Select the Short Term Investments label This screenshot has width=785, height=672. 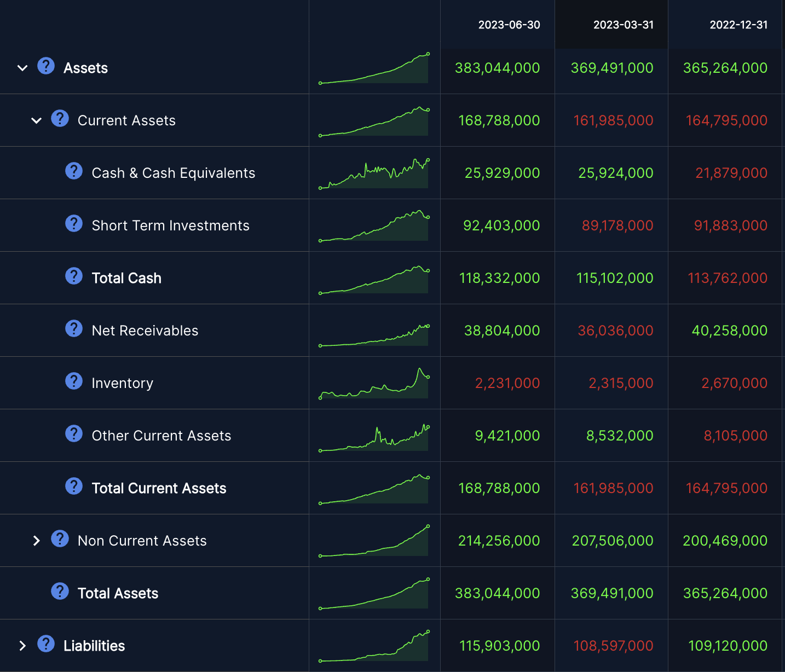coord(170,225)
